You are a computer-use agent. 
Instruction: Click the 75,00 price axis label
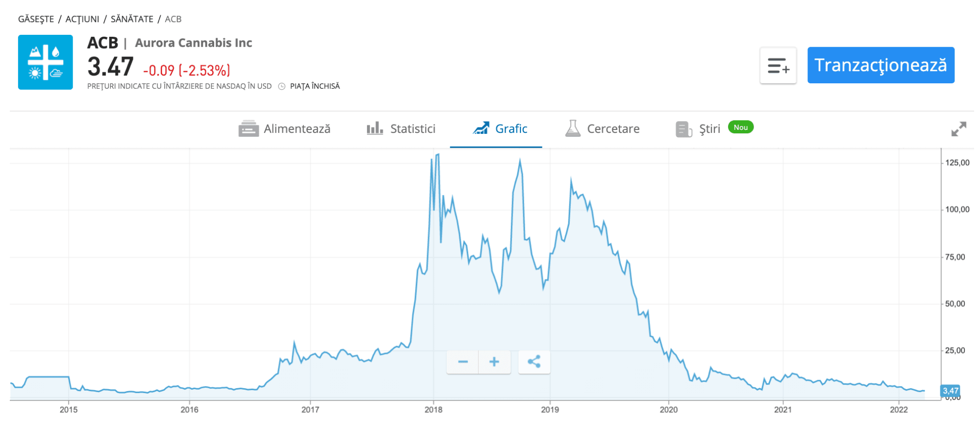click(955, 257)
